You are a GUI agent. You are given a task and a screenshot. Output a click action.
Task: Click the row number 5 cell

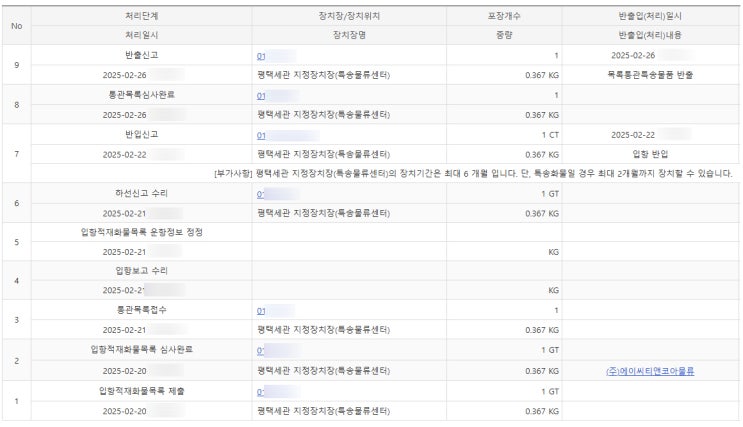[17, 242]
